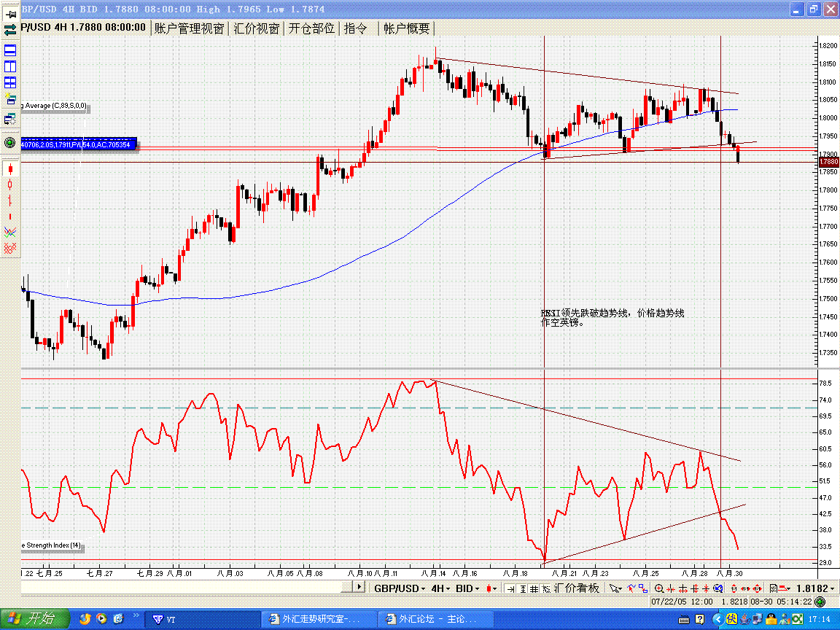Select the horizontal split window layout icon
Image resolution: width=840 pixels, height=630 pixels.
click(x=10, y=50)
